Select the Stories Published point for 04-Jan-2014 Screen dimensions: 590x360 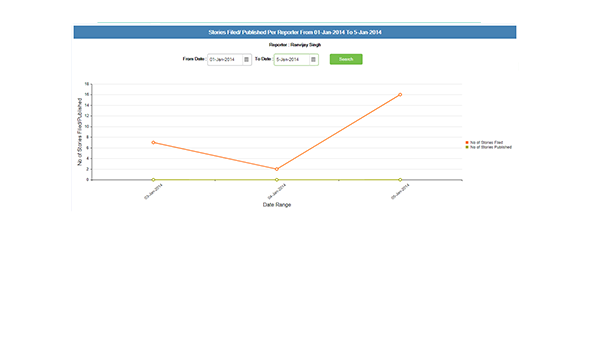click(277, 180)
